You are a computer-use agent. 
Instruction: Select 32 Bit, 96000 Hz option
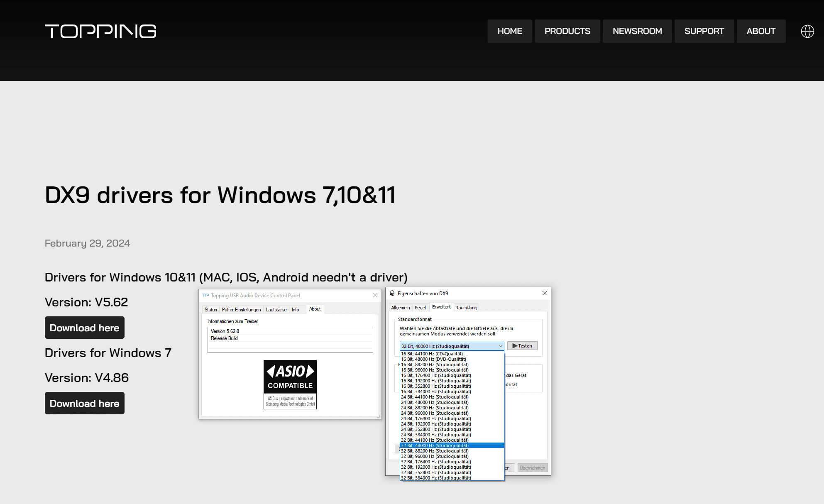tap(452, 456)
